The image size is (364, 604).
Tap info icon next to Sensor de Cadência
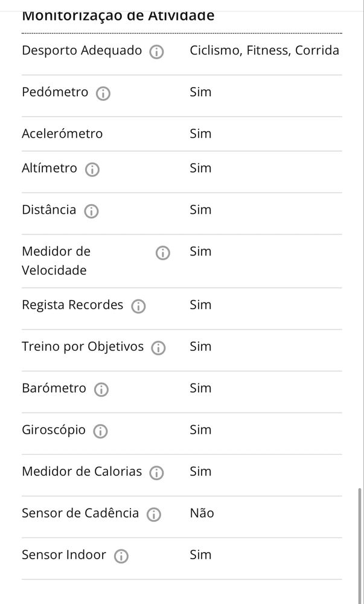coord(153,515)
